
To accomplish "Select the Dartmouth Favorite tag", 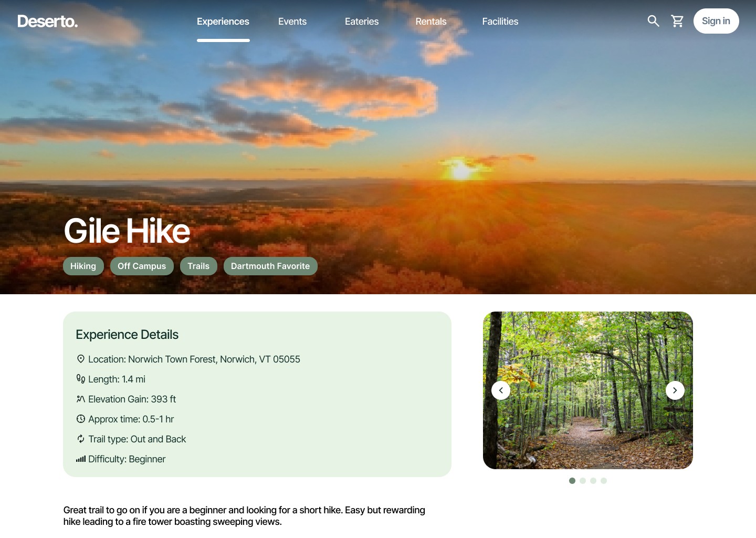I will (x=270, y=266).
